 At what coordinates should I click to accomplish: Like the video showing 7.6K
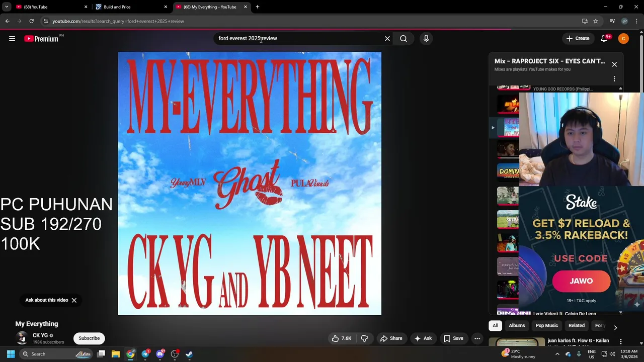coord(341,338)
